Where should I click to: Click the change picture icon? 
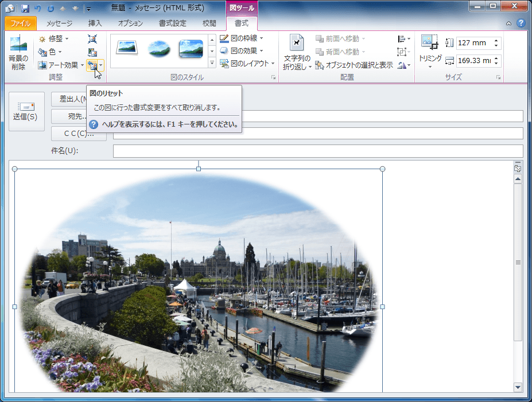click(92, 52)
